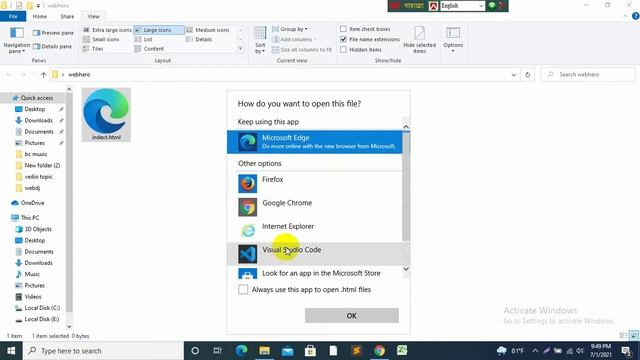Open the File ribbon tab
640x360 pixels.
coord(13,16)
